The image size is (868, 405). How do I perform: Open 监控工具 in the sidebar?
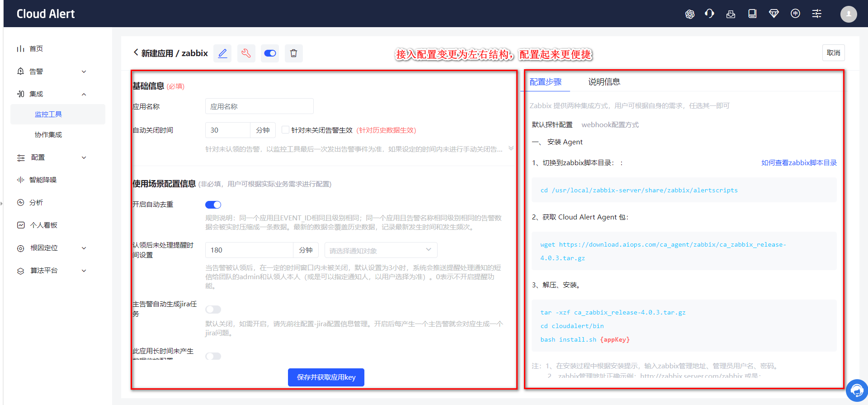[58, 114]
